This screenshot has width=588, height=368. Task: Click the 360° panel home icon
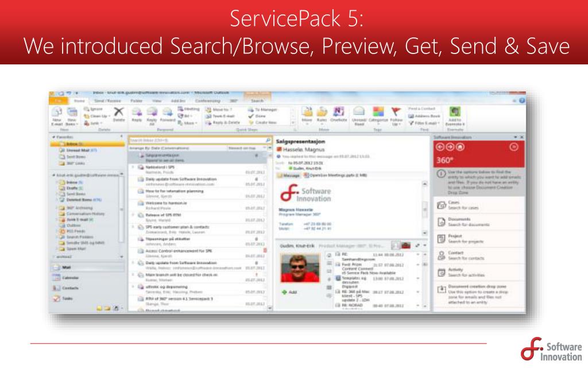coord(460,147)
